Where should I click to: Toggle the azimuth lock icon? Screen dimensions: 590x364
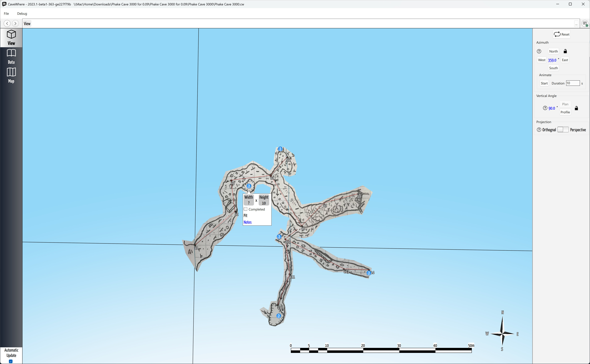coord(565,51)
